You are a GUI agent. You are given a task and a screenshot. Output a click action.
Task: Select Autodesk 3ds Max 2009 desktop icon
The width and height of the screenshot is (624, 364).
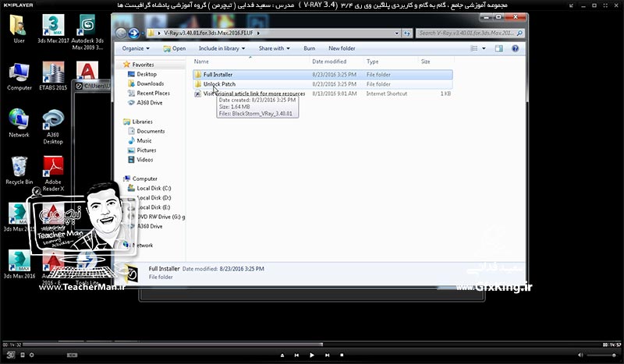tap(87, 32)
